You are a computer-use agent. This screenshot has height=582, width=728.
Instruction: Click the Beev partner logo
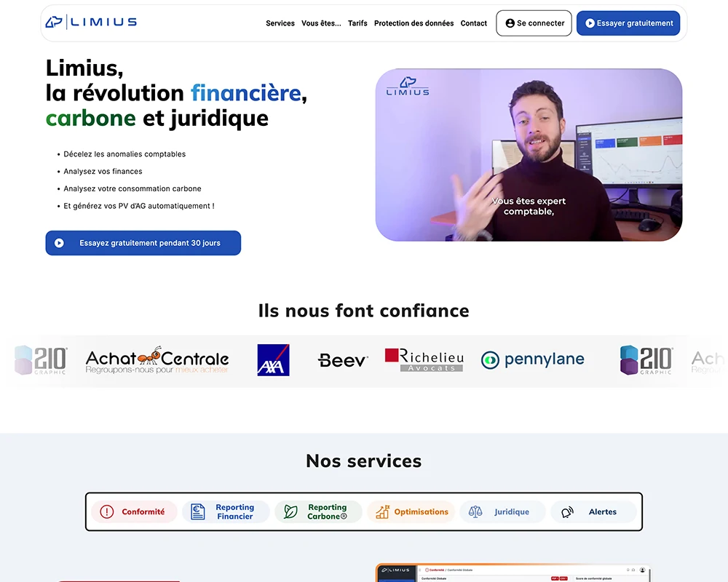point(343,360)
